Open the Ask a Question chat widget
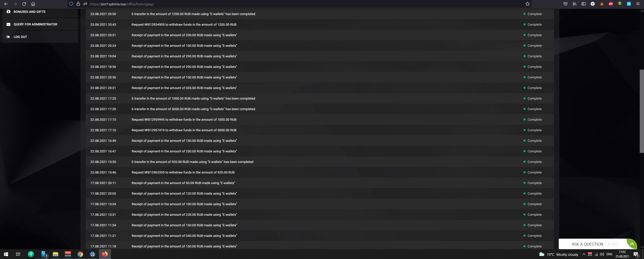Viewport: 644px width, 259px height. point(587,244)
